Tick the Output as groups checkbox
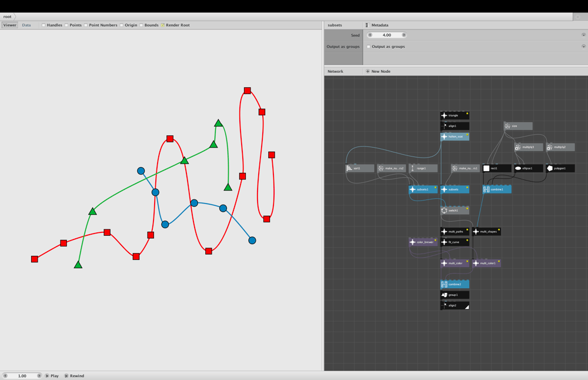 pos(369,46)
